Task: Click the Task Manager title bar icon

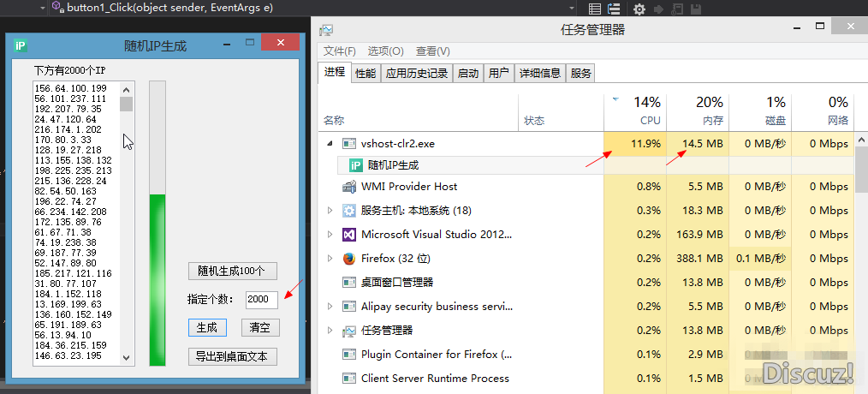Action: (x=326, y=30)
